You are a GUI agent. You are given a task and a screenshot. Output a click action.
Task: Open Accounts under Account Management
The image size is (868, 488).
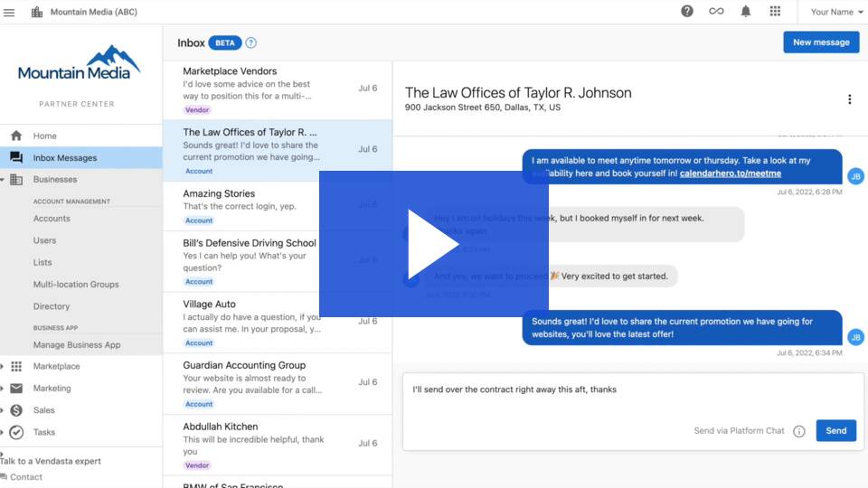click(x=52, y=219)
